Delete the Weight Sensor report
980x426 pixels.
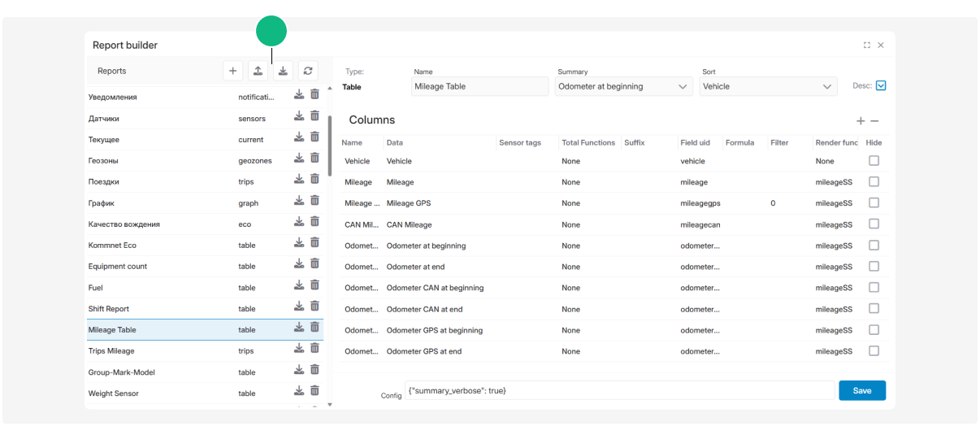coord(314,390)
